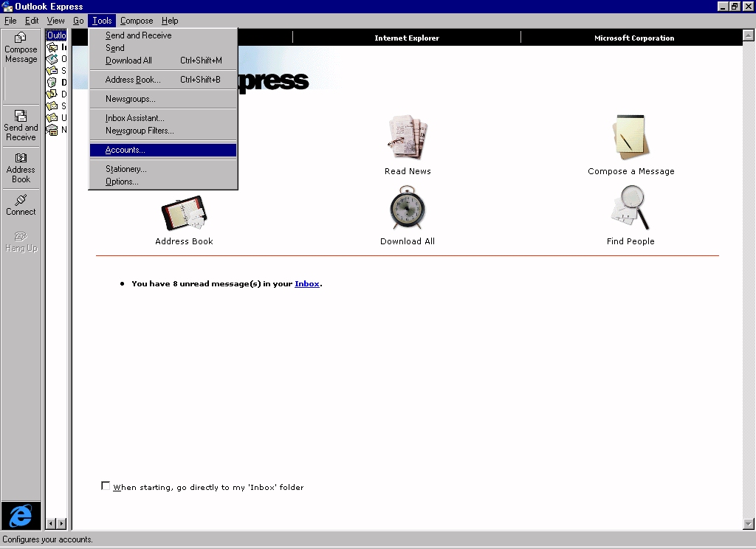Open the Help menu
This screenshot has width=756, height=549.
(x=170, y=21)
